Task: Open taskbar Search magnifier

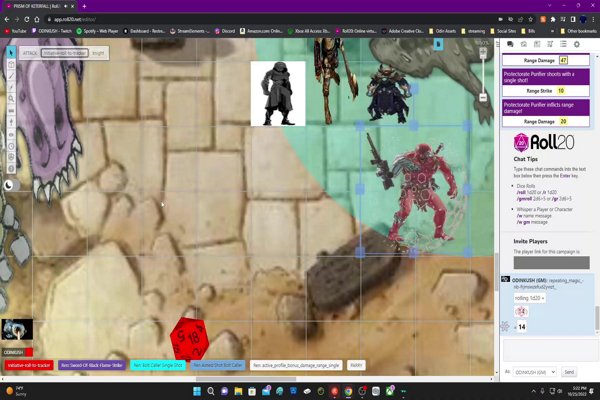Action: [x=211, y=391]
